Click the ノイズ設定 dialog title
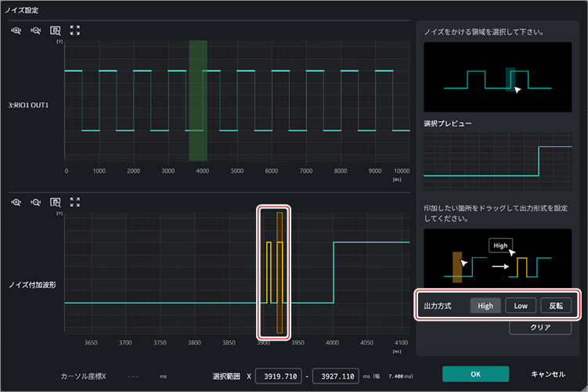Screen dimensions: 588x392 pyautogui.click(x=22, y=10)
